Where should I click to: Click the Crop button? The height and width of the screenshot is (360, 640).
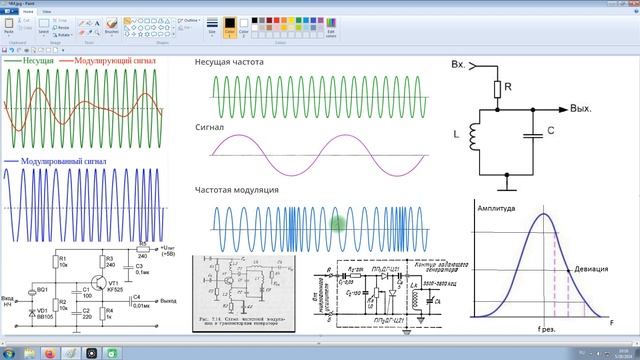point(60,20)
